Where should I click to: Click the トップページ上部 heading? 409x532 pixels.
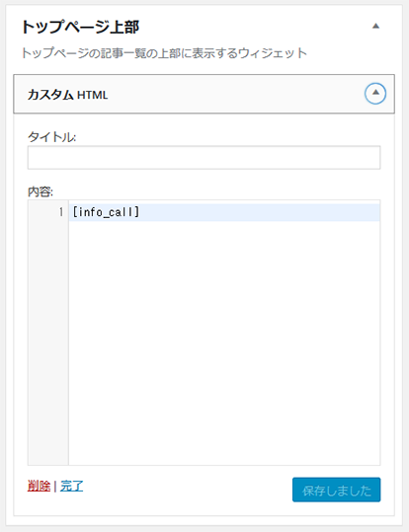tap(80, 27)
